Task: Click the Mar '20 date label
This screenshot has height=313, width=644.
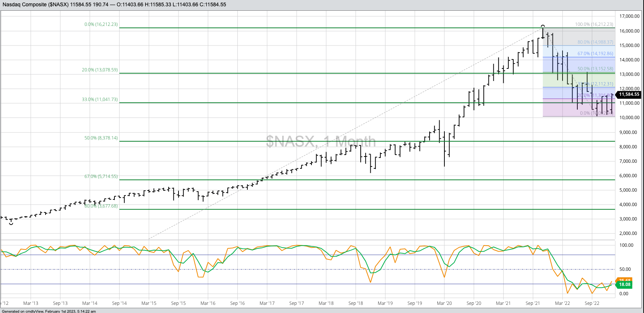Action: 444,303
